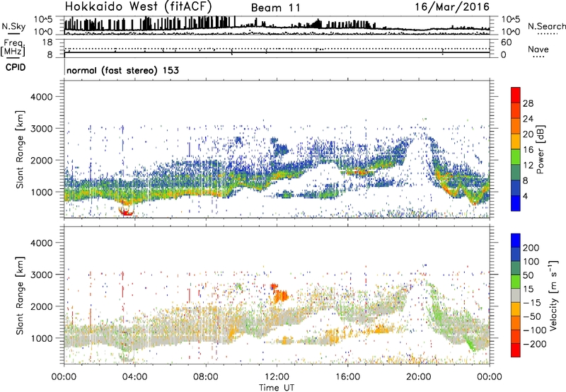Click the "3000" tick on the velocity panel
The width and height of the screenshot is (566, 392).
[x=42, y=275]
